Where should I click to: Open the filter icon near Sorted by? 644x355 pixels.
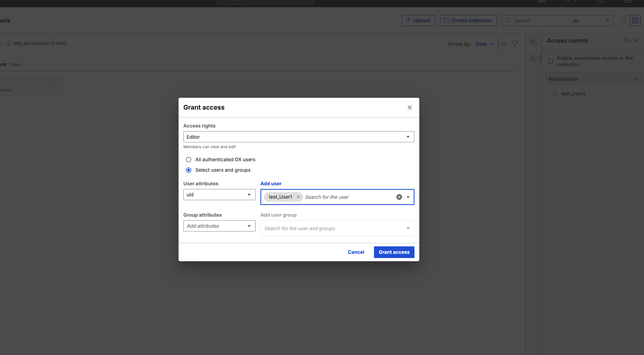(515, 44)
